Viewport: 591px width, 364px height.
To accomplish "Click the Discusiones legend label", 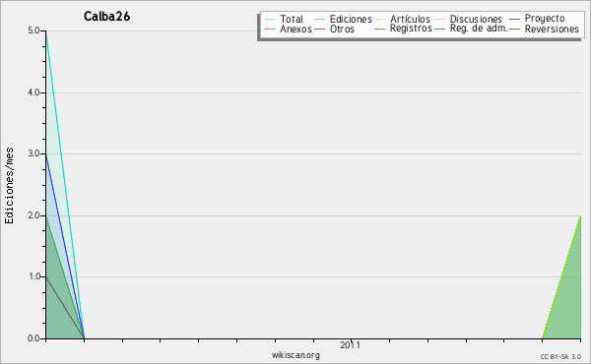I will coord(476,19).
